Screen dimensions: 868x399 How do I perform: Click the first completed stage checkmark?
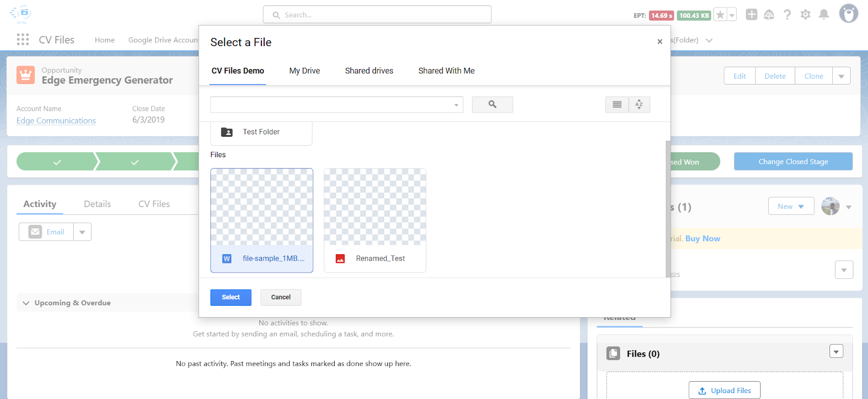(x=57, y=162)
